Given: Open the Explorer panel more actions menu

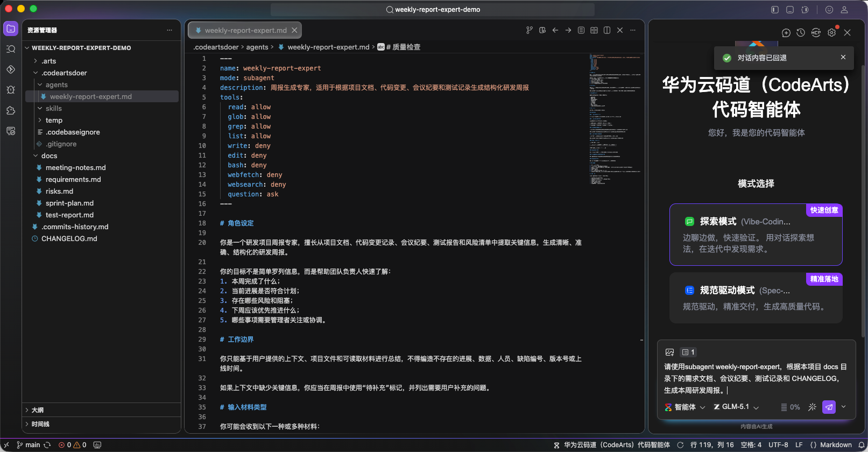Looking at the screenshot, I should (170, 30).
